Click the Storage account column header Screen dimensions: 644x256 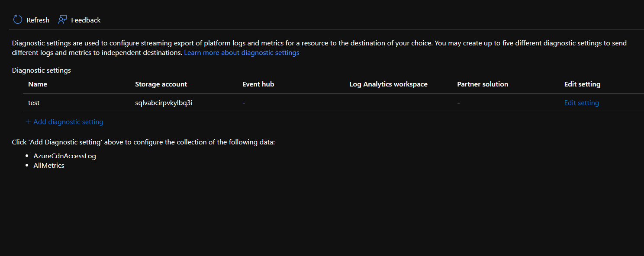click(161, 84)
